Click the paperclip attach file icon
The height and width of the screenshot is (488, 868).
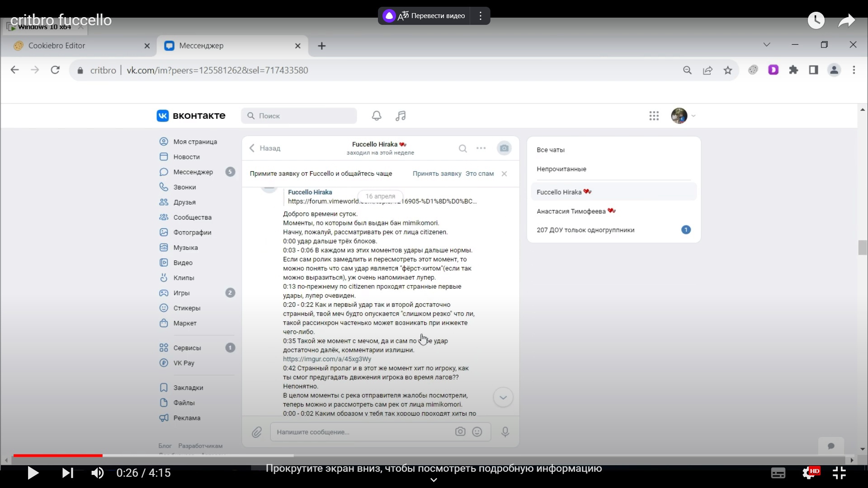(257, 432)
